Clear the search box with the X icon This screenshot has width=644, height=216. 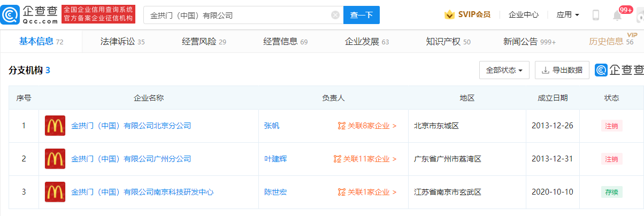pos(335,15)
